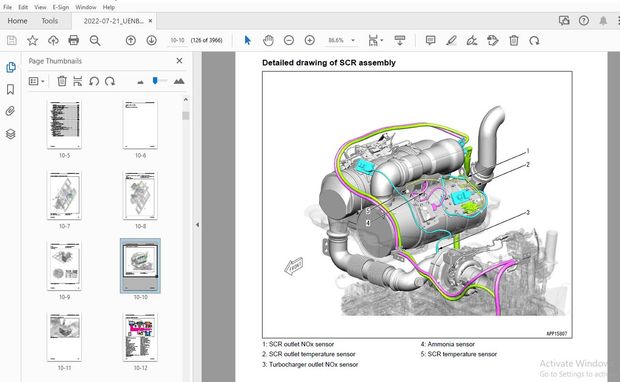Close the 2022-07-21_UENB document tab

pos(150,21)
